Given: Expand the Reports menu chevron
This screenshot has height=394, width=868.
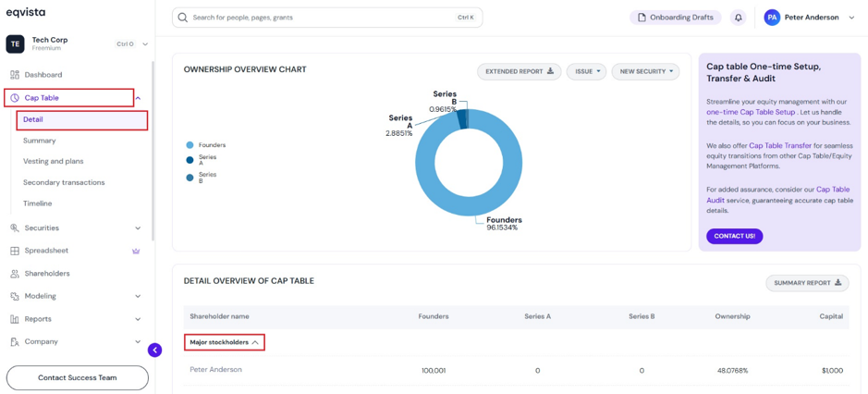Looking at the screenshot, I should [138, 319].
